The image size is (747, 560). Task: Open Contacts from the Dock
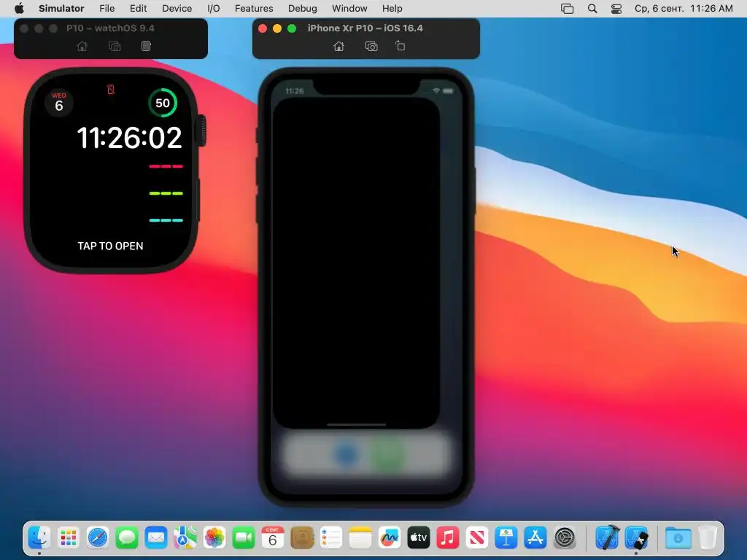[301, 537]
